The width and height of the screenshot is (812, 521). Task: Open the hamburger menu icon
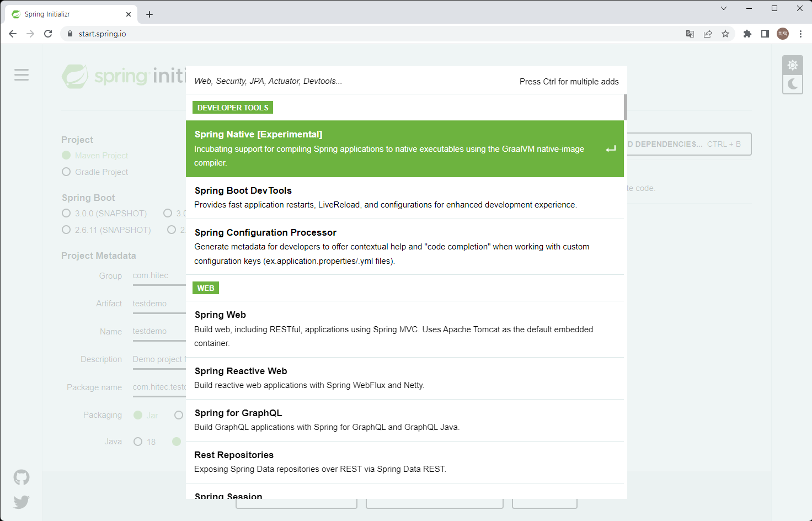(x=22, y=75)
